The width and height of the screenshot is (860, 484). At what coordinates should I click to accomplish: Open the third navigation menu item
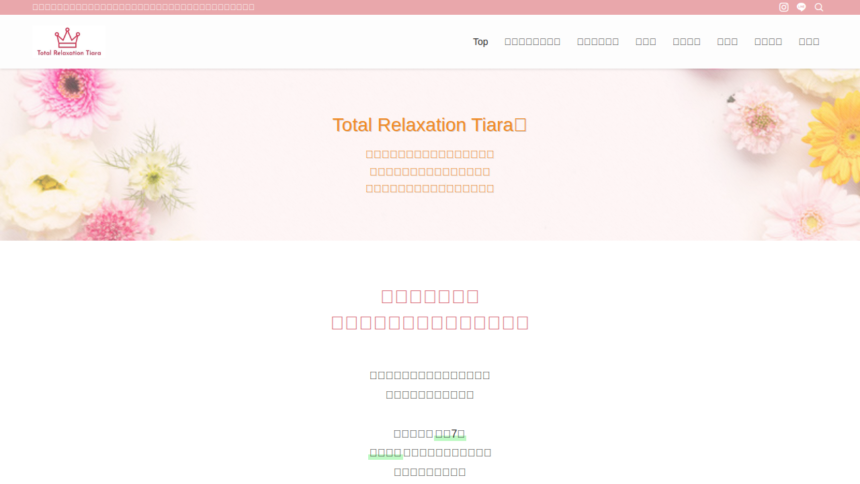click(597, 42)
